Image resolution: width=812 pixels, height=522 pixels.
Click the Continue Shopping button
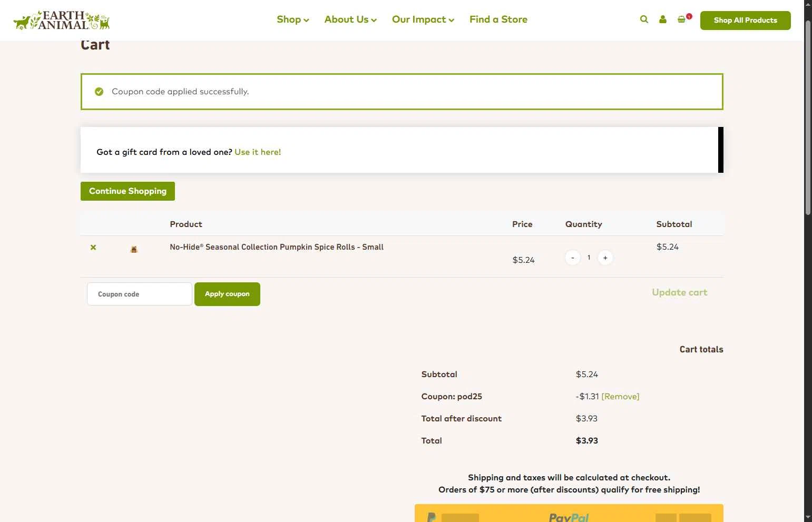(x=128, y=191)
